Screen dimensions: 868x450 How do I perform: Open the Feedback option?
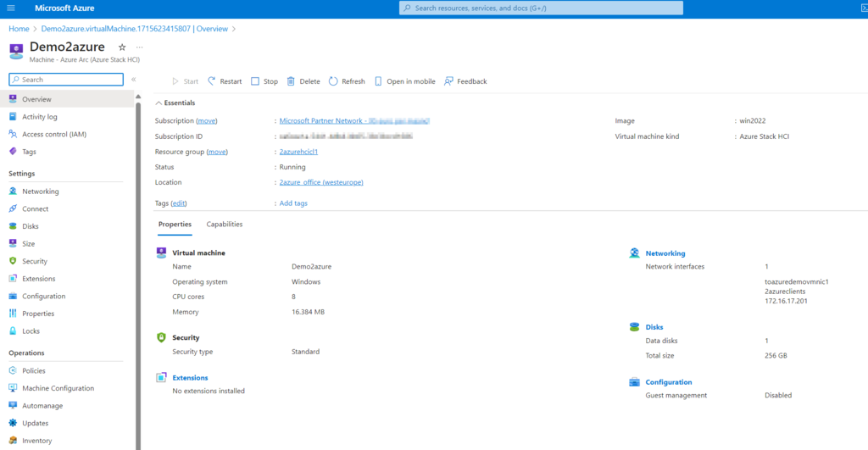point(465,81)
